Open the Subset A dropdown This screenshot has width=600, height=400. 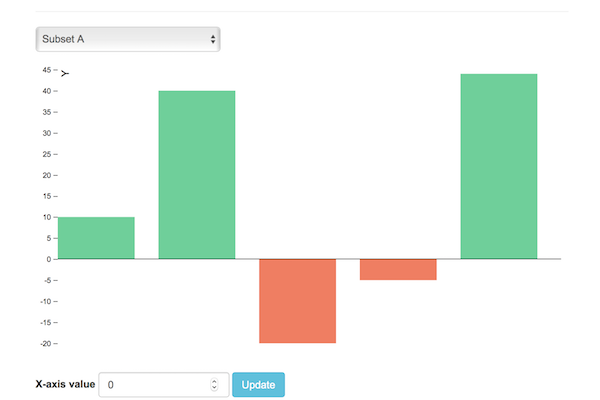coord(128,39)
